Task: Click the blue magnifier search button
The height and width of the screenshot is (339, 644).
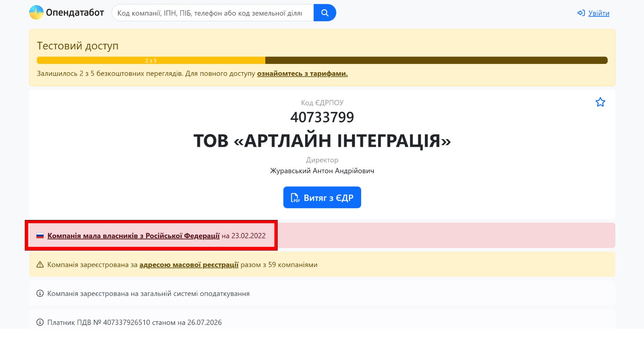Action: tap(324, 13)
